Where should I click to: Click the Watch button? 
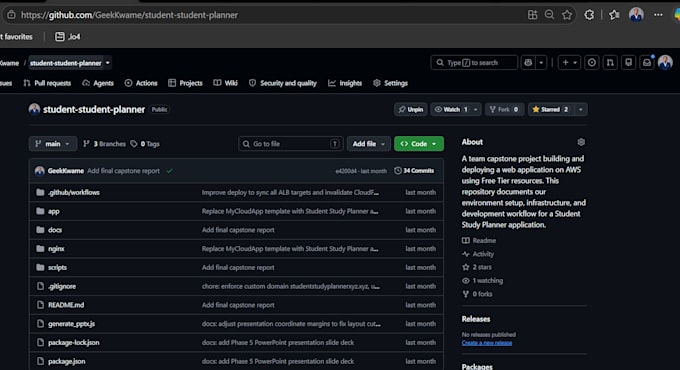coord(451,109)
